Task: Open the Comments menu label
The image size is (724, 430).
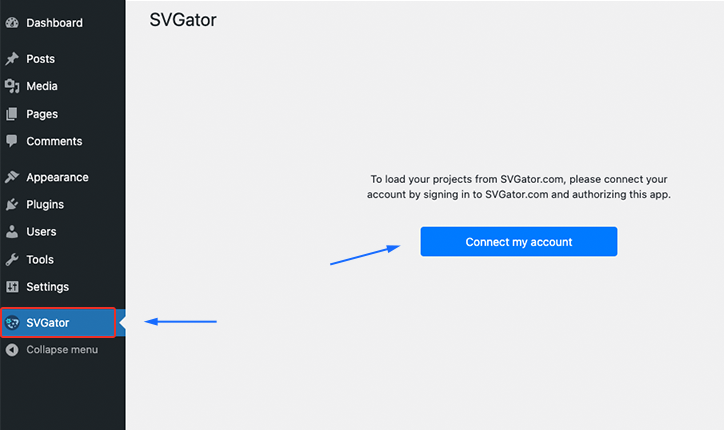Action: pyautogui.click(x=54, y=141)
